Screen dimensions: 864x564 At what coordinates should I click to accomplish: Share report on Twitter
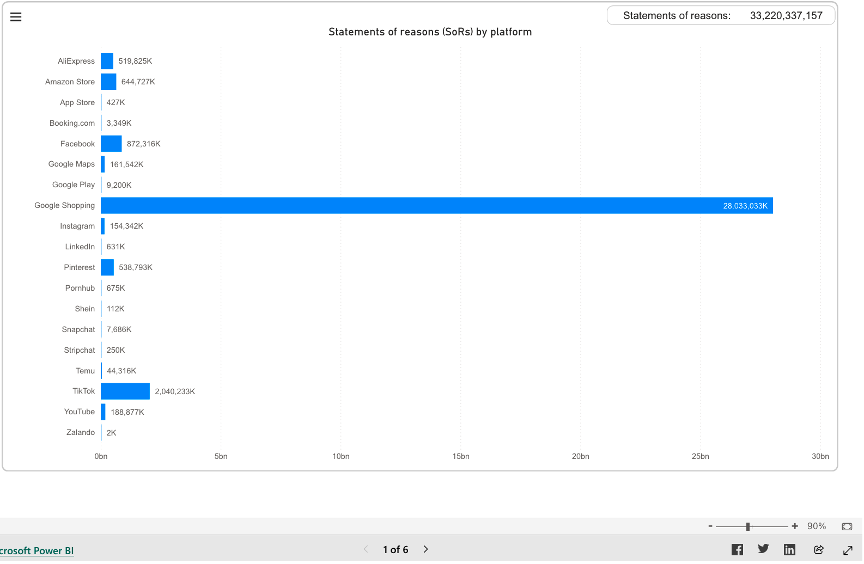(x=763, y=549)
